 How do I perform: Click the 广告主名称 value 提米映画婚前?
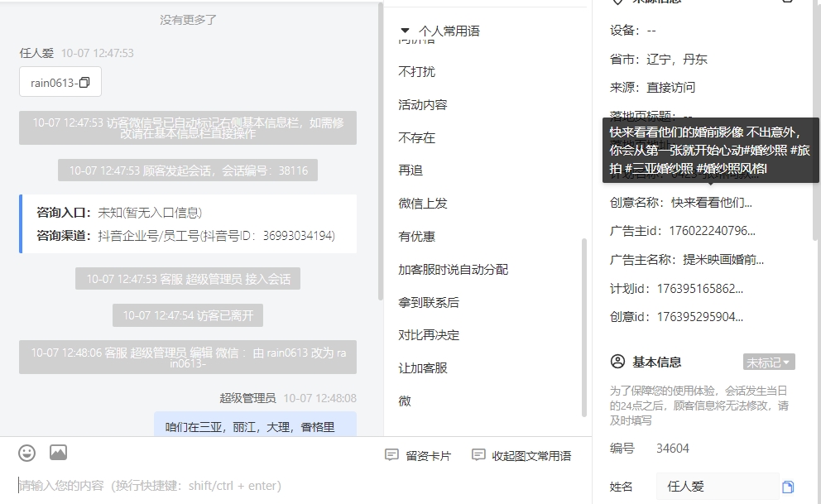[723, 260]
